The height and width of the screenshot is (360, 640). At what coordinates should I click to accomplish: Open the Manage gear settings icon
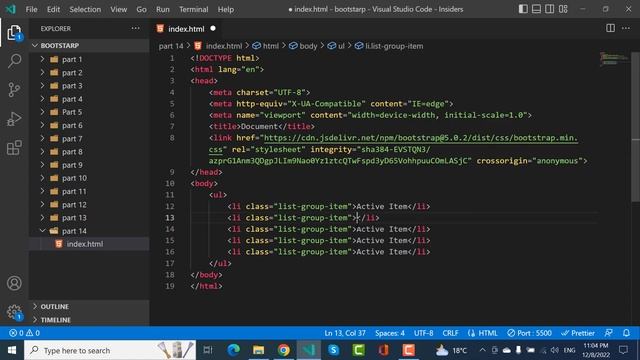pyautogui.click(x=14, y=312)
